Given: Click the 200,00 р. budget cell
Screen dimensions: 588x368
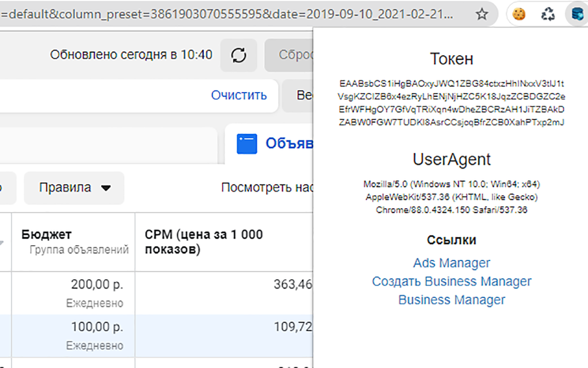Looking at the screenshot, I should (97, 284).
